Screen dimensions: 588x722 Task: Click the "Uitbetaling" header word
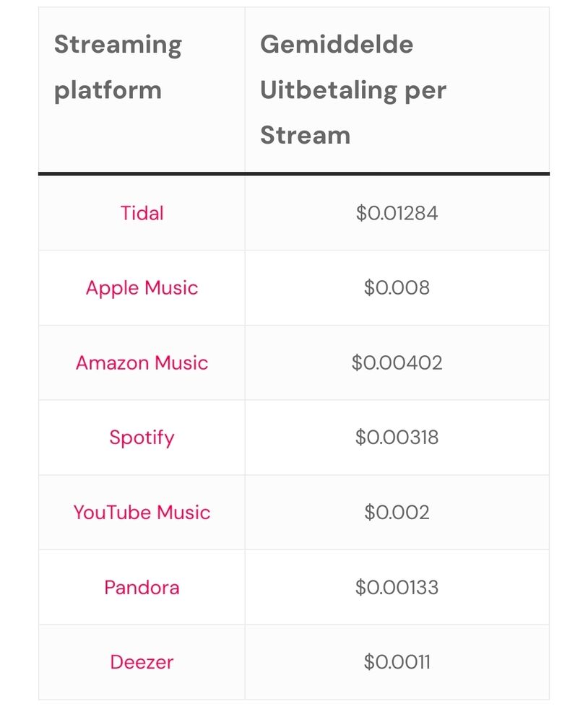pyautogui.click(x=329, y=91)
